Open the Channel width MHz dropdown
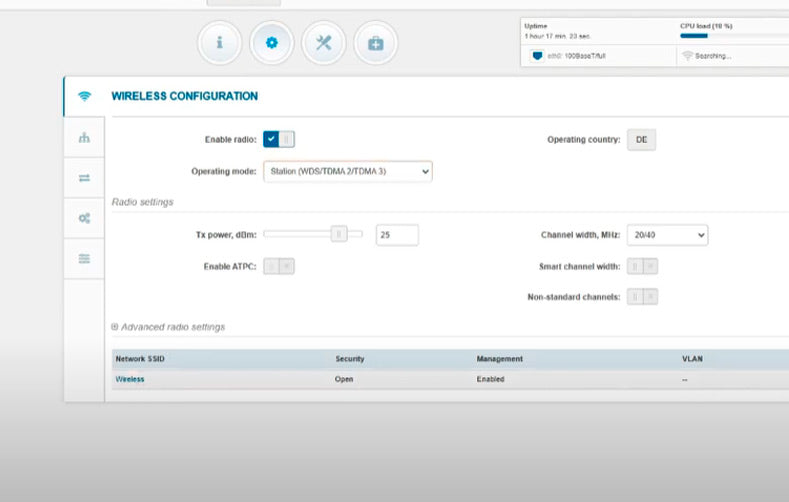789x502 pixels. [x=666, y=235]
